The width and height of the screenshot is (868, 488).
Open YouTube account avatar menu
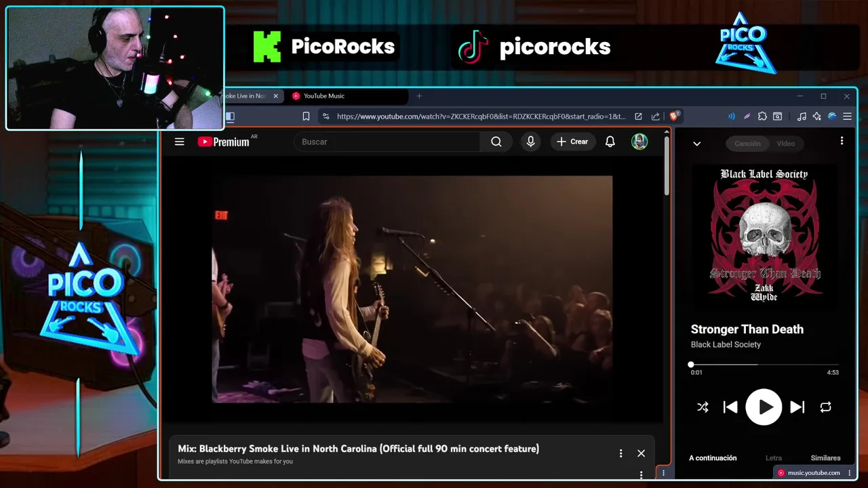[x=639, y=142]
